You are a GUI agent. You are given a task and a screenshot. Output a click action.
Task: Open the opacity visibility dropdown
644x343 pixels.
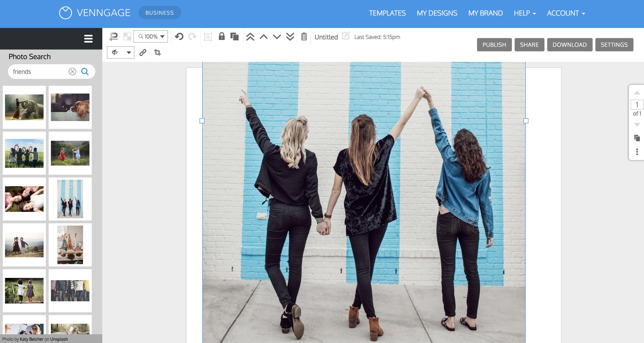[121, 53]
